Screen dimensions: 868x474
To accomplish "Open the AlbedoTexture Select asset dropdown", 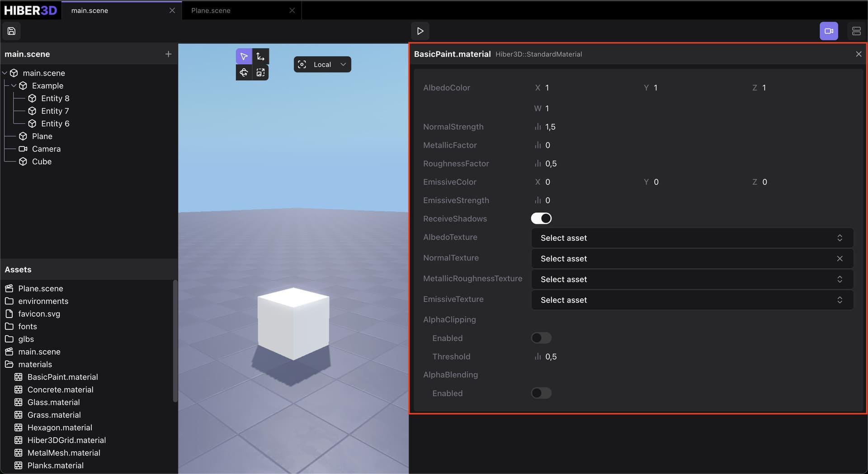I will [x=692, y=237].
